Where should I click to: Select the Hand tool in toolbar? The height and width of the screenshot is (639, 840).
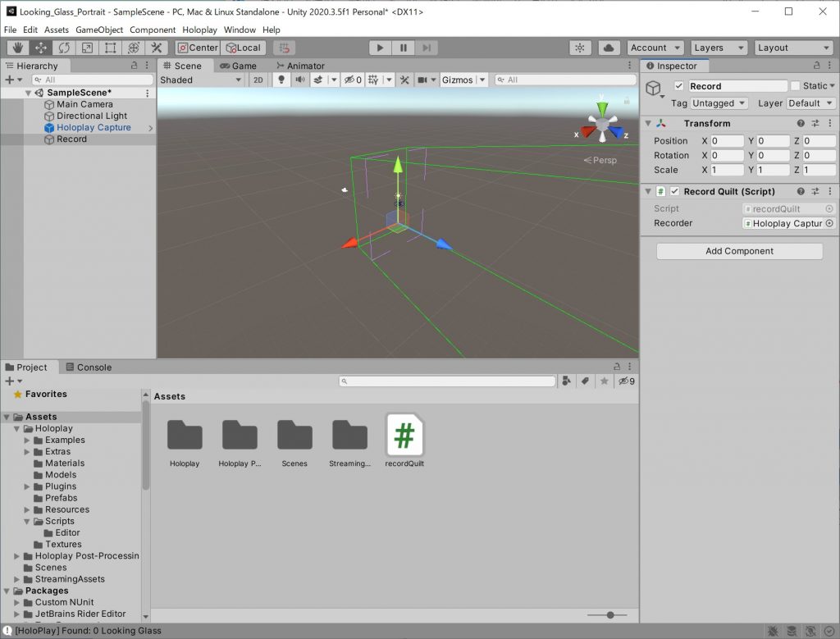point(18,48)
